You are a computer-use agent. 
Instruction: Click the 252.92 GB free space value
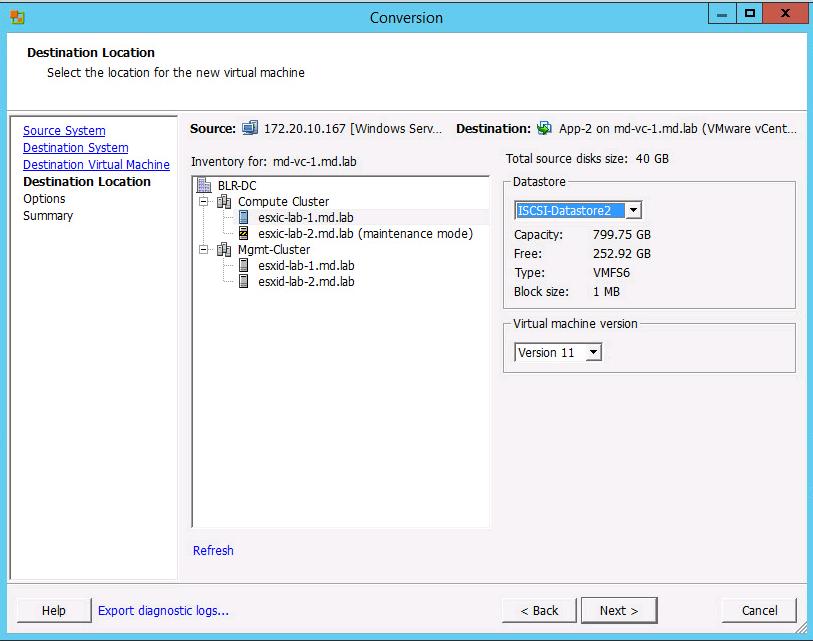(622, 254)
